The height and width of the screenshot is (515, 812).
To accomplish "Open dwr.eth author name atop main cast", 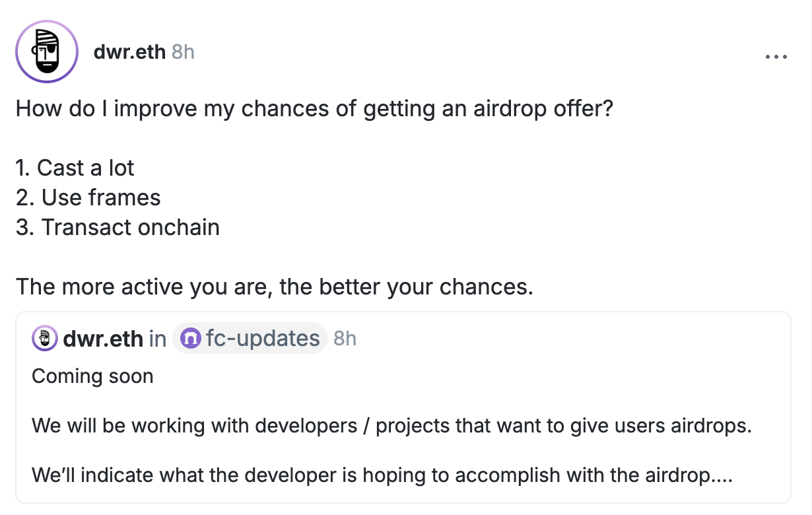I will point(129,51).
